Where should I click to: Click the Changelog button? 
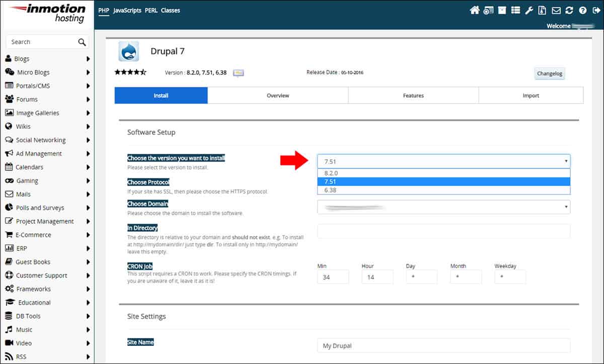(x=550, y=73)
